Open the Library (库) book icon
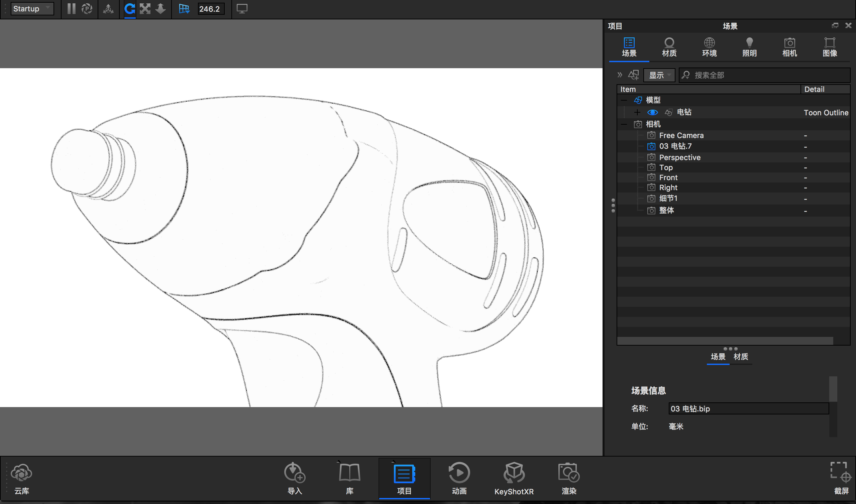The height and width of the screenshot is (504, 856). 349,473
